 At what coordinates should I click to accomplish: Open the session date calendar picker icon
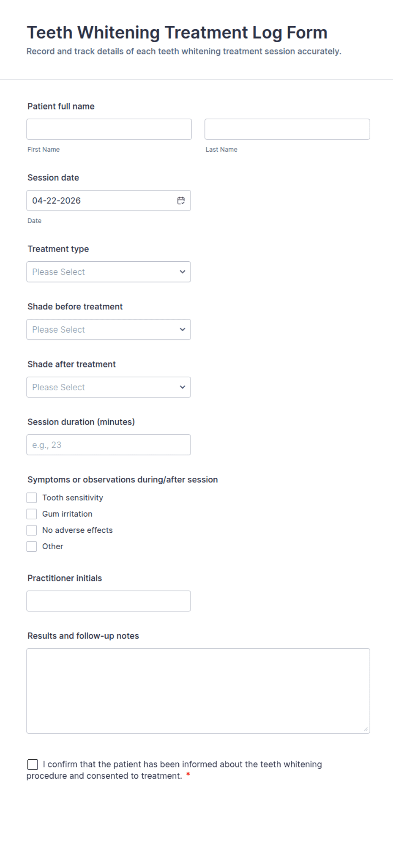tap(181, 200)
